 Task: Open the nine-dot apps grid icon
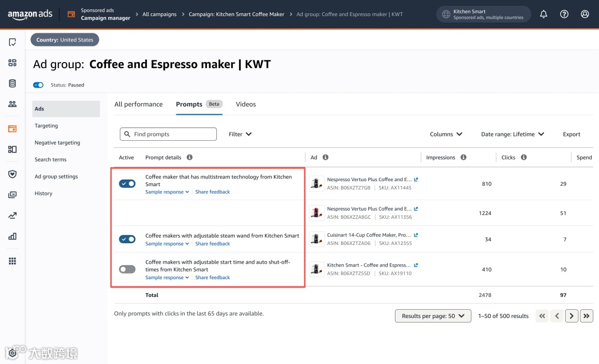point(12,261)
